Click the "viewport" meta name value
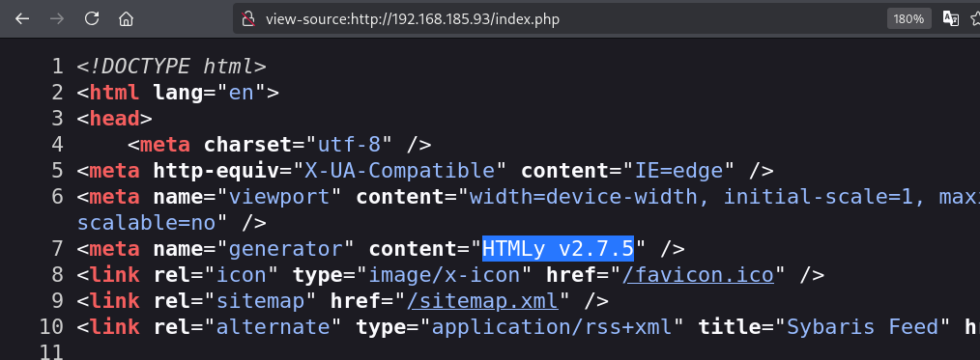Screen dimensions: 980x360 [x=280, y=197]
